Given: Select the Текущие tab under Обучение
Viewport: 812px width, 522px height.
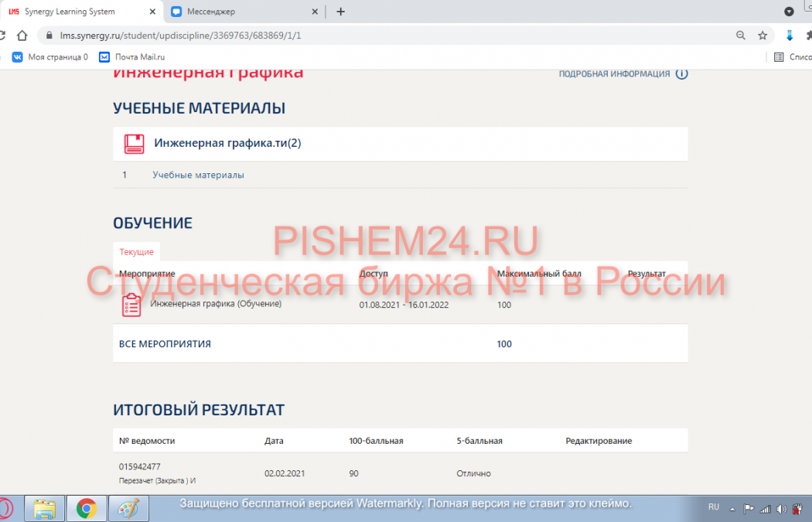Looking at the screenshot, I should tap(136, 252).
